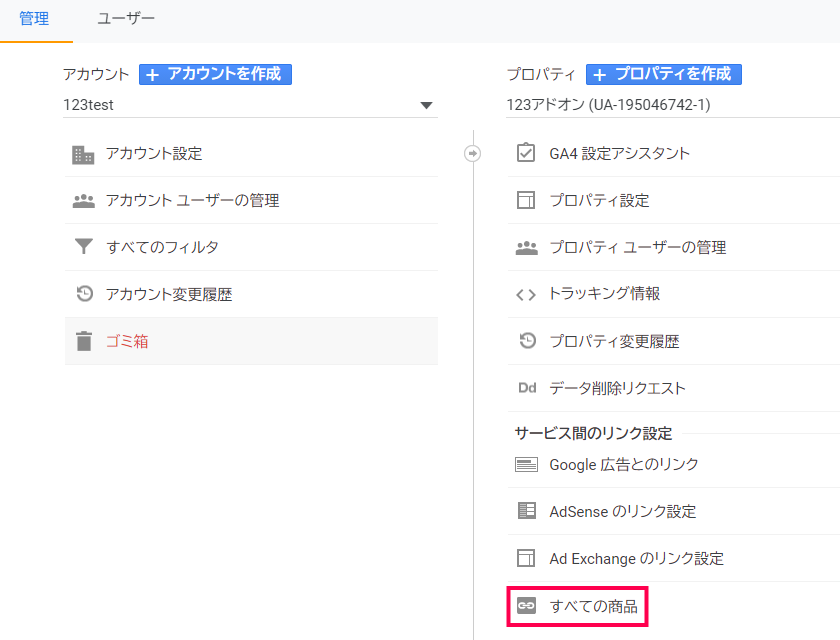
Task: Click the アカウント ユーザーの管理 people icon
Action: [84, 201]
